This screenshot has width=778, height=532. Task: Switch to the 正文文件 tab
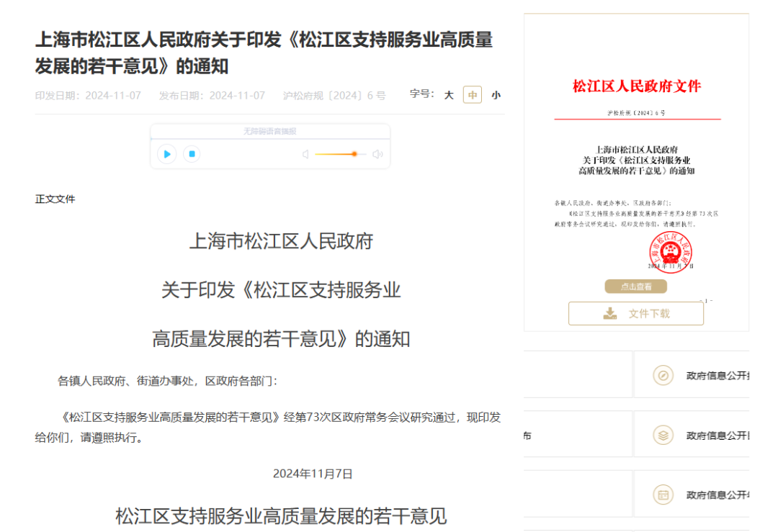pyautogui.click(x=55, y=199)
